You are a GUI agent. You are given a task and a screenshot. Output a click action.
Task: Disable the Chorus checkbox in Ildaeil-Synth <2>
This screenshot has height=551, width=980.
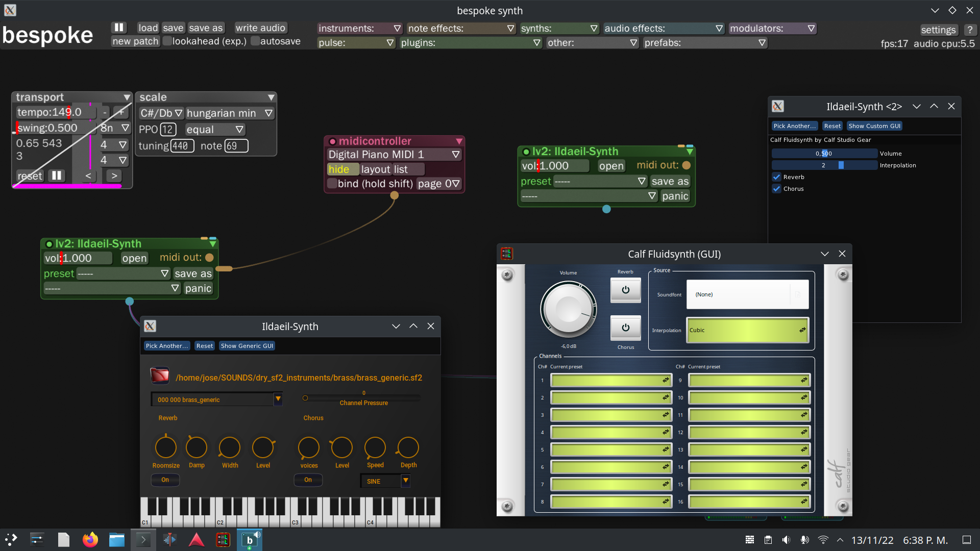pyautogui.click(x=777, y=189)
